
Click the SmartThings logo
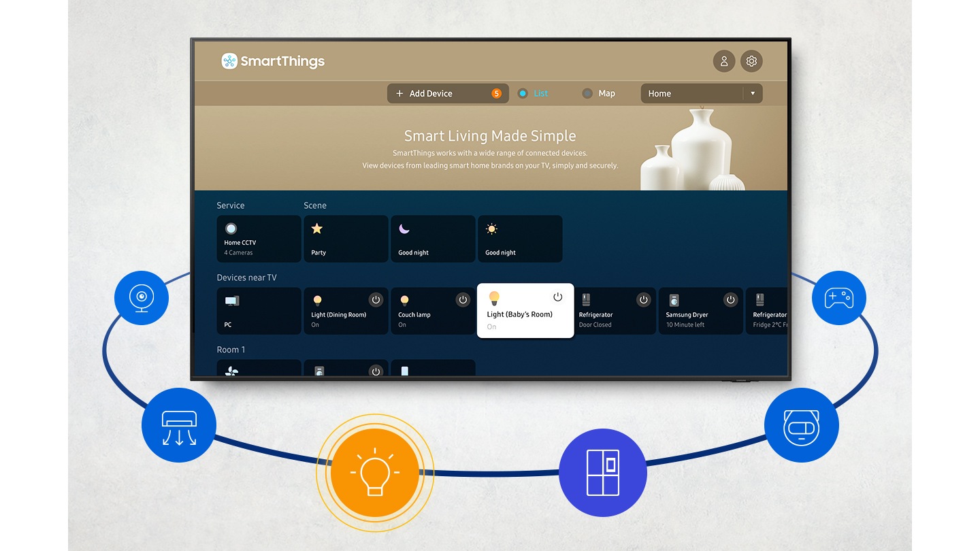point(273,61)
